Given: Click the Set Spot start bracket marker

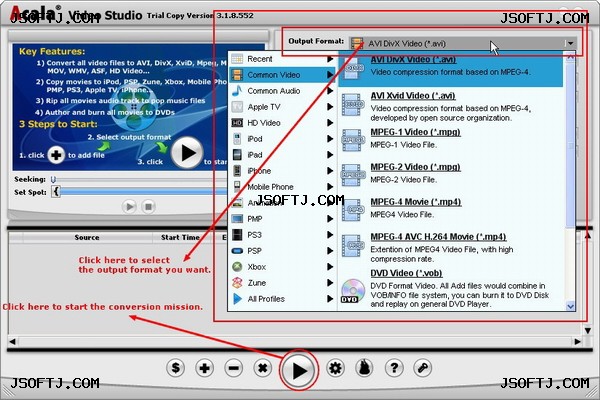Looking at the screenshot, I should (x=56, y=191).
